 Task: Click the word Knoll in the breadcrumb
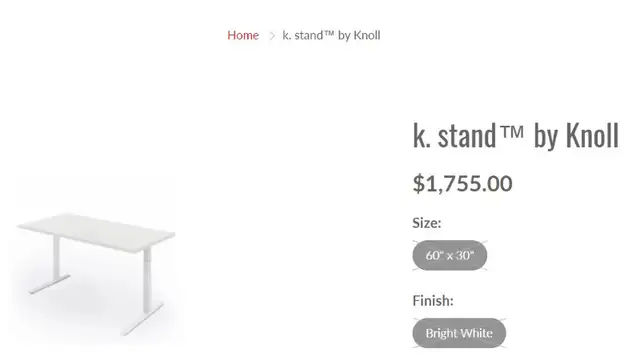click(x=367, y=36)
